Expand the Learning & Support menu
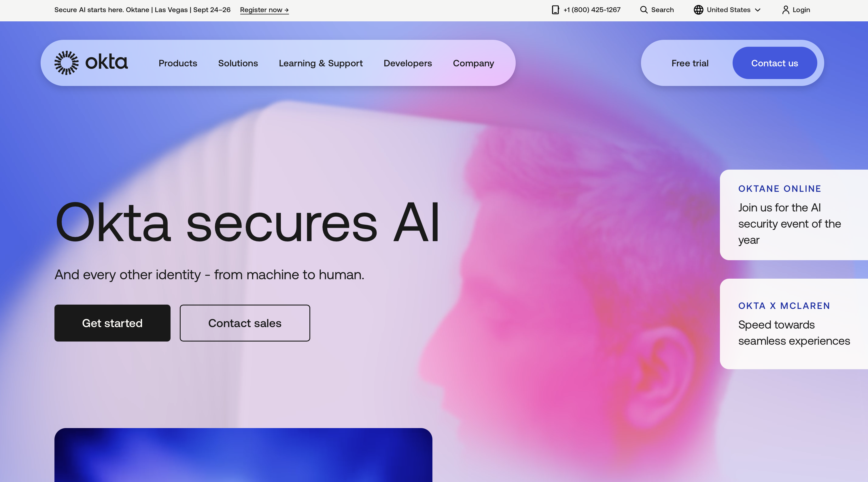This screenshot has width=868, height=482. [x=321, y=63]
